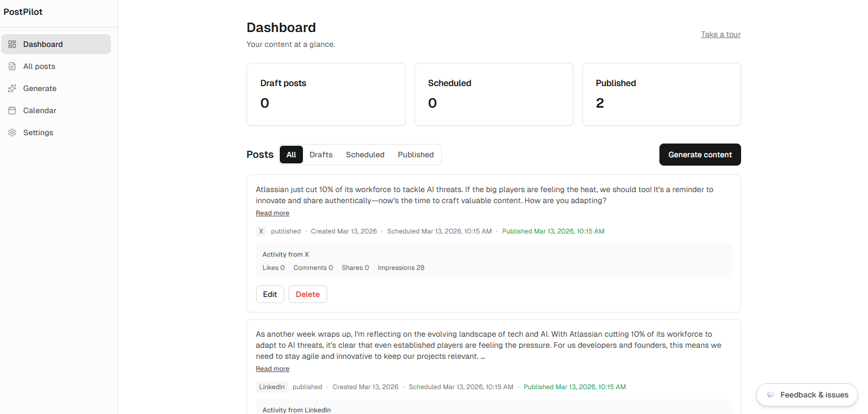Click the Draft posts card
The height and width of the screenshot is (414, 868).
(326, 94)
